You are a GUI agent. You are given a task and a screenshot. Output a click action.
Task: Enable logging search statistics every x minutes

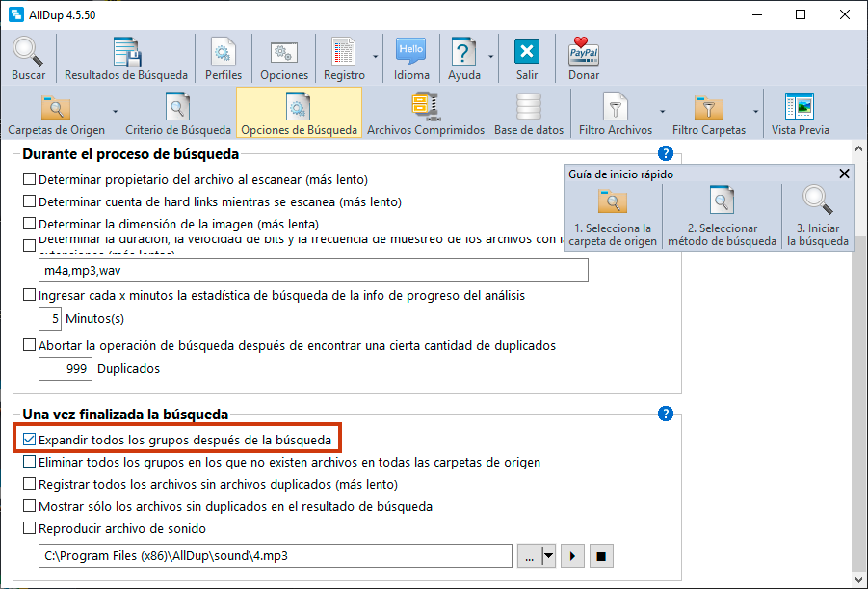coord(29,295)
